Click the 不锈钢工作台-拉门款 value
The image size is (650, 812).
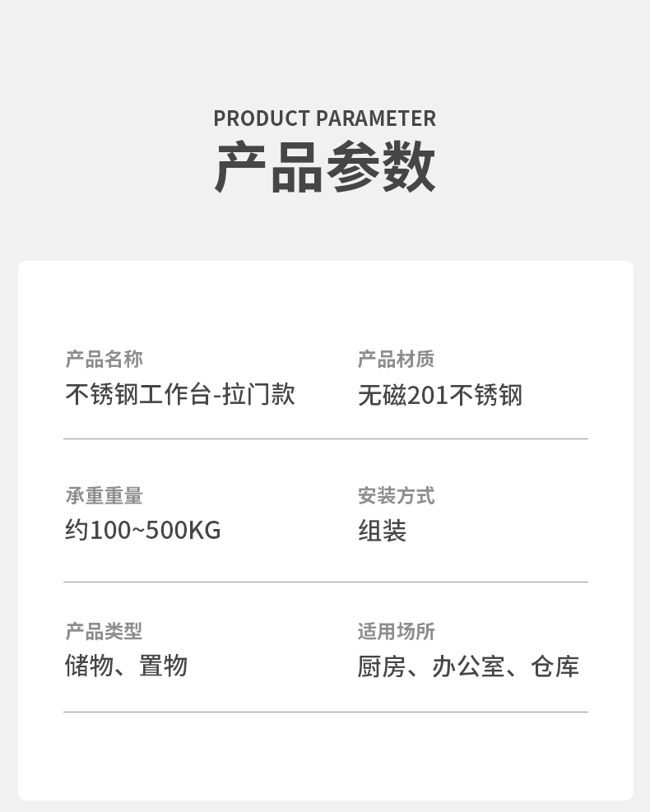[180, 394]
